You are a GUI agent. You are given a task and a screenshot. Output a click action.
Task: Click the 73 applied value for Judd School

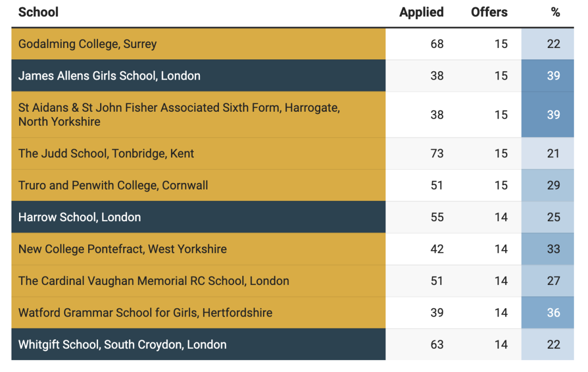tap(437, 154)
